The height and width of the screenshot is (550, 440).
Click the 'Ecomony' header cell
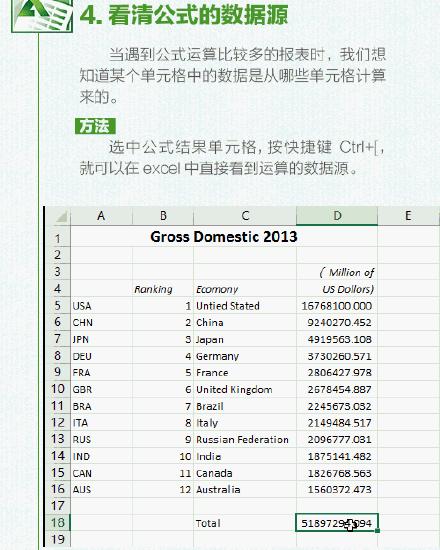click(245, 289)
